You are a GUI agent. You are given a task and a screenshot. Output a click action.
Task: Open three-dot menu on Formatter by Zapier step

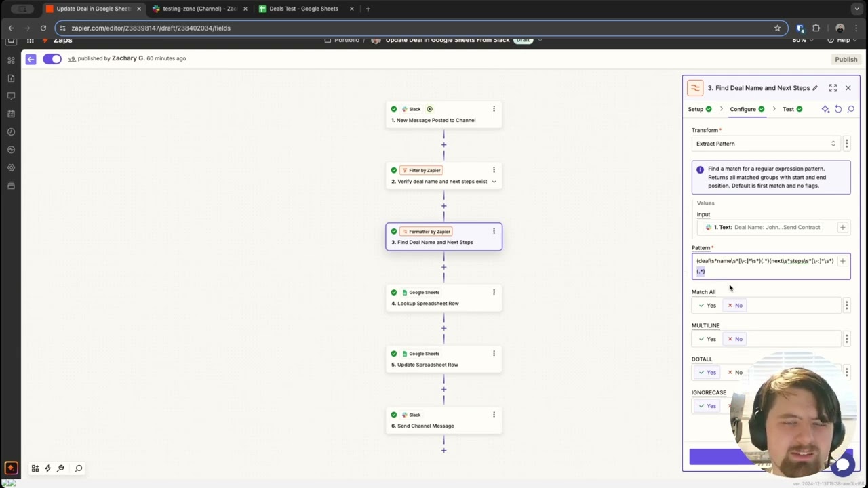point(494,231)
